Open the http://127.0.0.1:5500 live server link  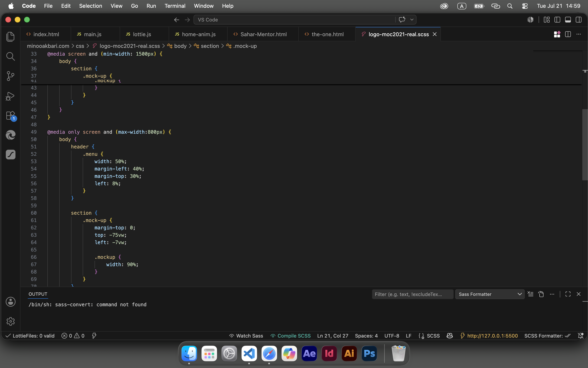pos(489,336)
